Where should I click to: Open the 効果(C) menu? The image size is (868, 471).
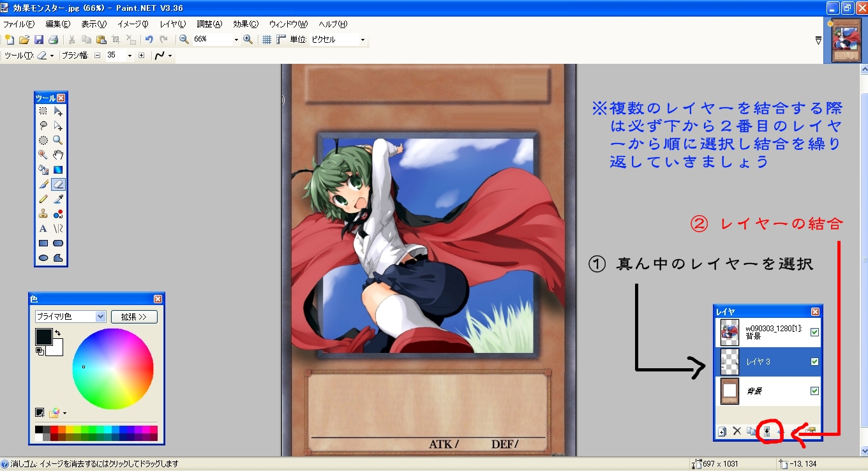(246, 24)
